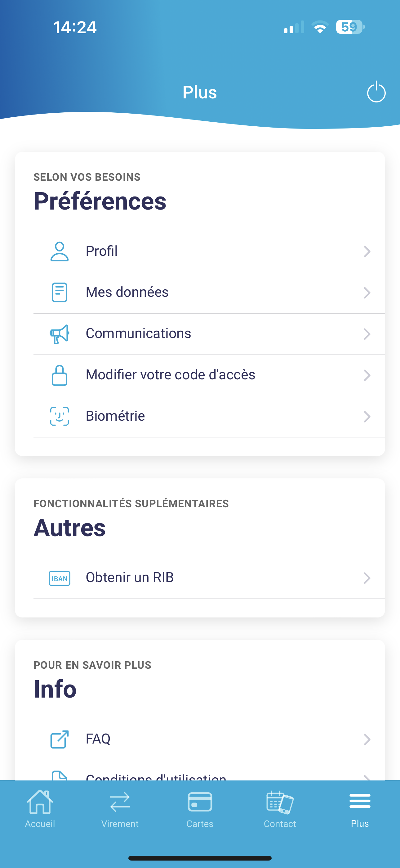Tap the padlock access code icon

(x=59, y=375)
